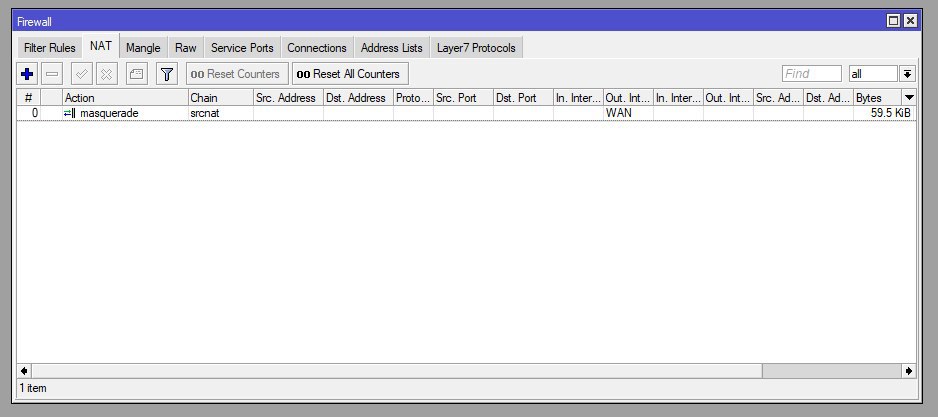This screenshot has height=417, width=938.
Task: Click the WAN out interface cell
Action: 628,113
